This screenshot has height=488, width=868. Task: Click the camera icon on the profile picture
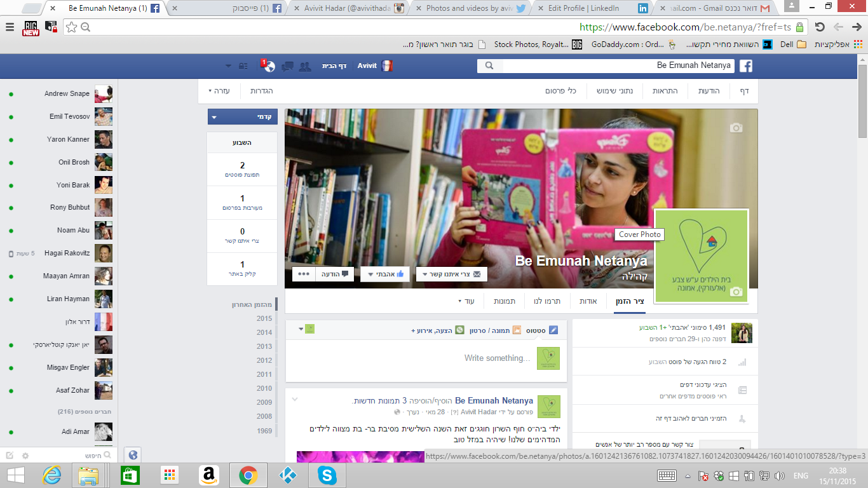736,292
